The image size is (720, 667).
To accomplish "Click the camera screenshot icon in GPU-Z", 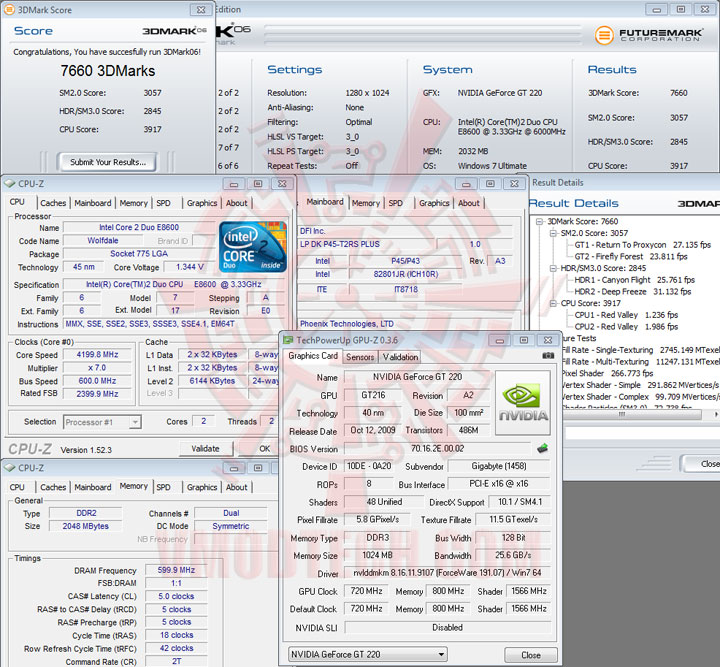I will 548,356.
